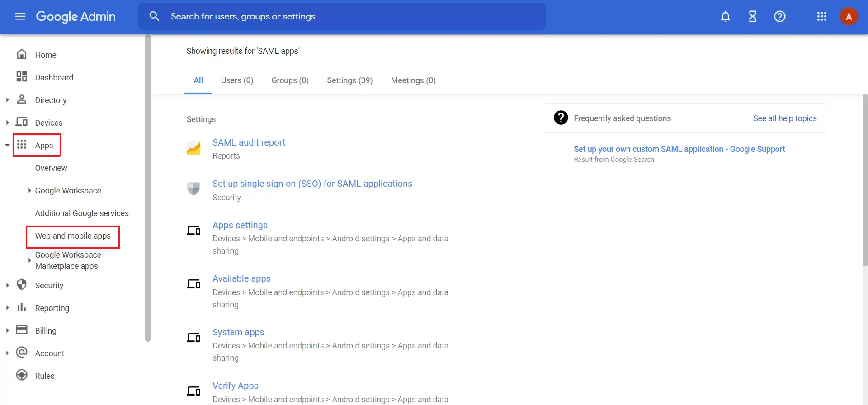868x405 pixels.
Task: Switch to the Users (0) tab
Action: point(237,80)
